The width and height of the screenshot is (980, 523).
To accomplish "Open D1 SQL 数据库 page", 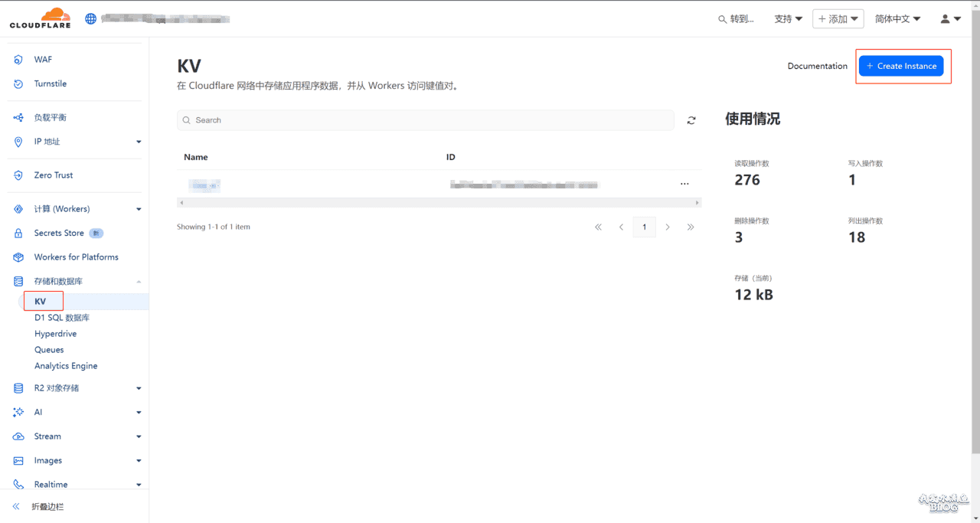I will click(62, 318).
